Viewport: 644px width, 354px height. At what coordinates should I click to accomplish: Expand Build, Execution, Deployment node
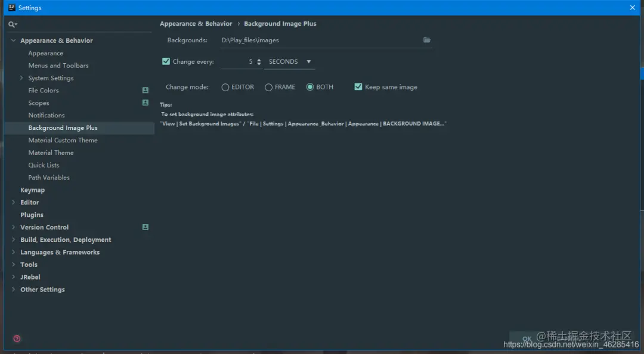tap(14, 240)
